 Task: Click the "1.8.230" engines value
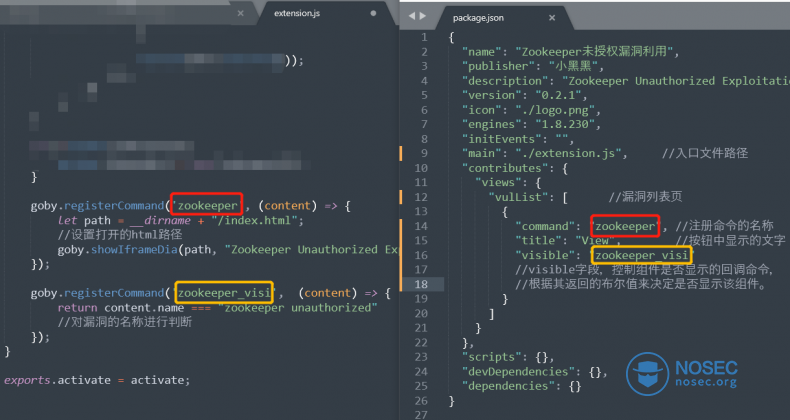click(565, 124)
